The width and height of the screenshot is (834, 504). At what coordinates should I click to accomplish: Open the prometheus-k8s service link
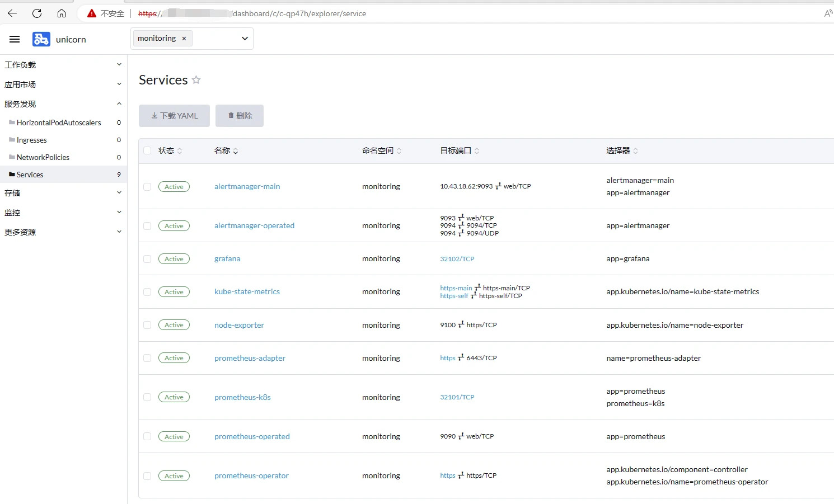242,397
